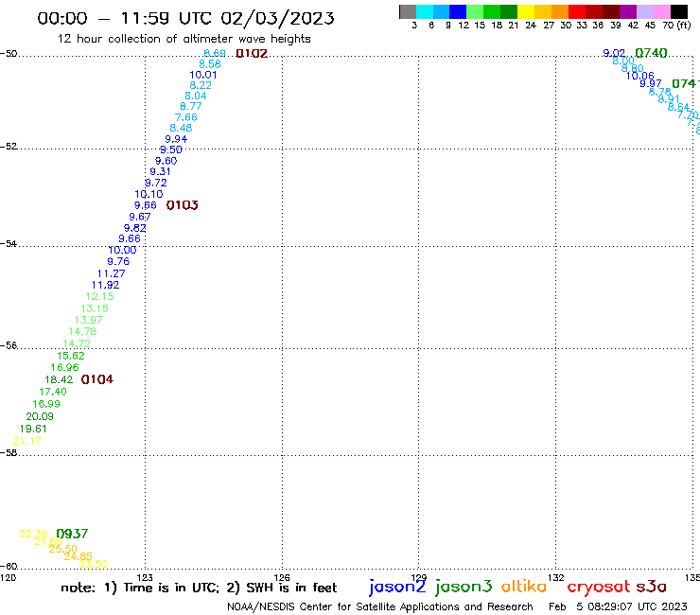The height and width of the screenshot is (615, 700).
Task: Click the NOAA/NESDIS Center credit line
Action: click(380, 607)
